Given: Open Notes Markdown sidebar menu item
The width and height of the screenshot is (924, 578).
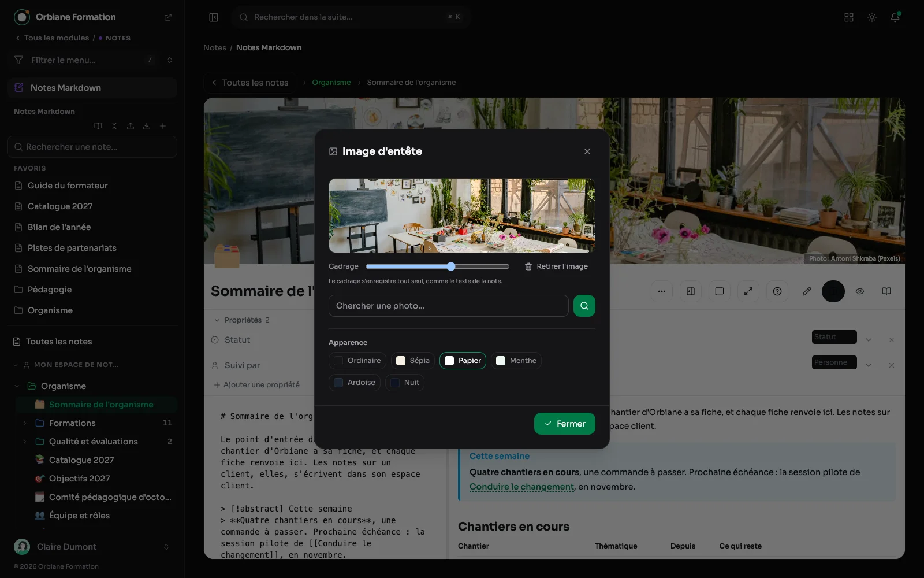Looking at the screenshot, I should [92, 88].
